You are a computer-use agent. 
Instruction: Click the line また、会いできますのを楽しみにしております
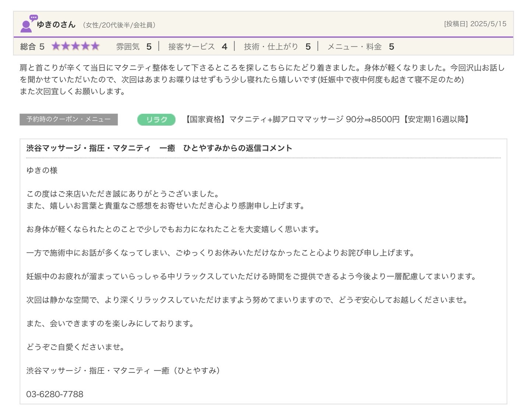click(x=110, y=323)
